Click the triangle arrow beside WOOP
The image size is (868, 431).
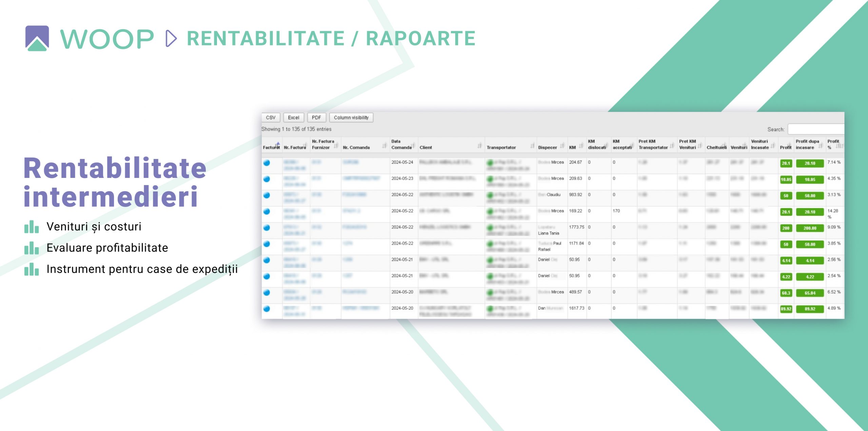171,38
